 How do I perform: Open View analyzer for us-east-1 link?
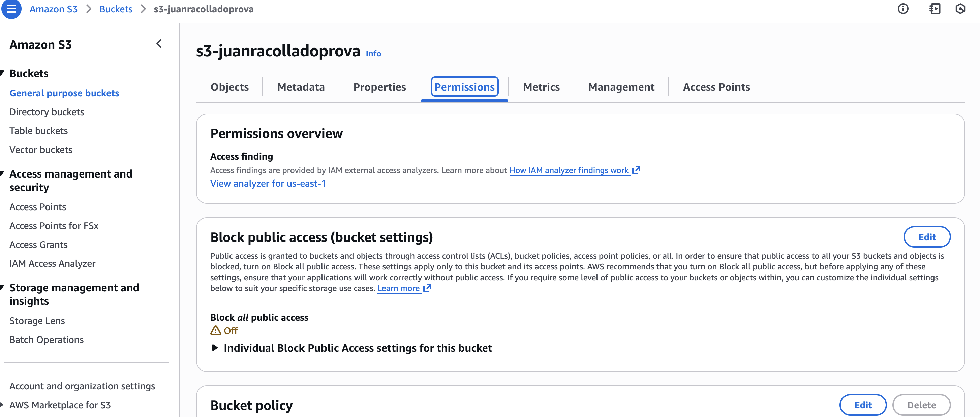point(268,184)
